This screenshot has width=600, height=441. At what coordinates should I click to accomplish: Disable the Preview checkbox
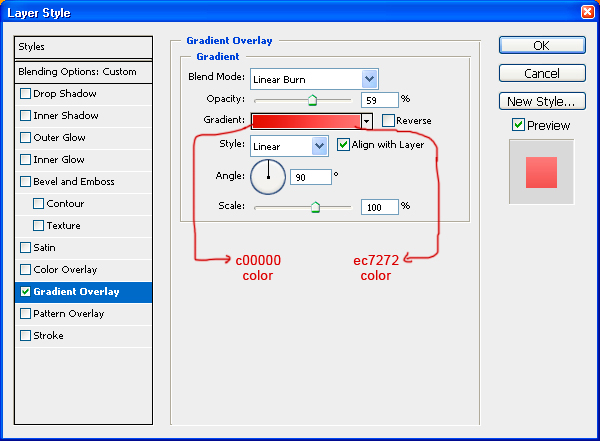[x=518, y=125]
